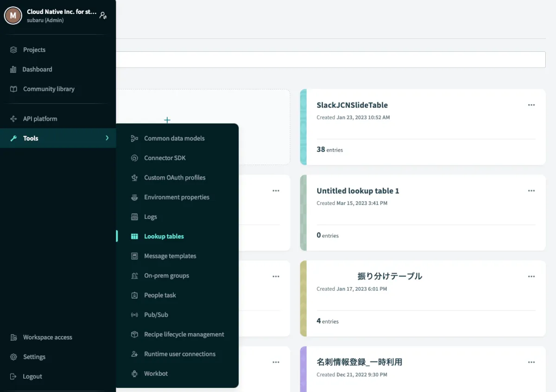Click the switch workspace user icon
556x392 pixels.
click(103, 15)
